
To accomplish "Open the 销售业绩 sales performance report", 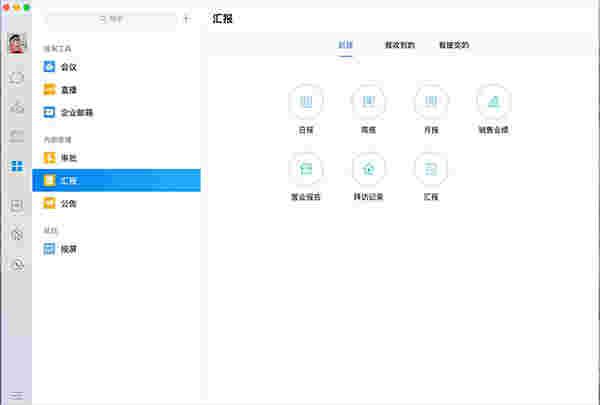I will coord(493,102).
